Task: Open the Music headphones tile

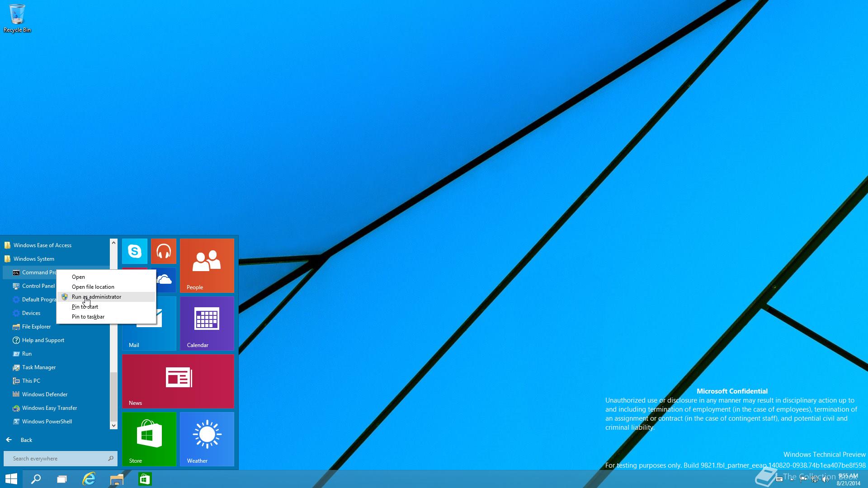Action: click(164, 251)
